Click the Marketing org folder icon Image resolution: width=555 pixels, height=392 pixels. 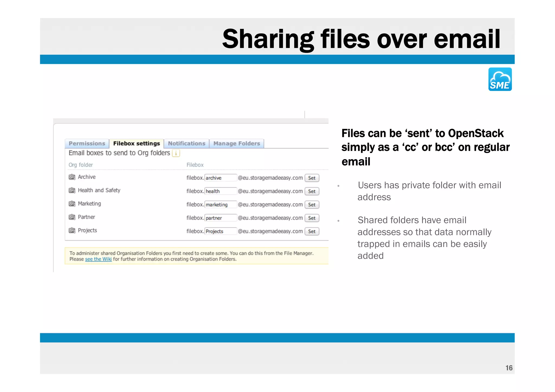tap(72, 203)
